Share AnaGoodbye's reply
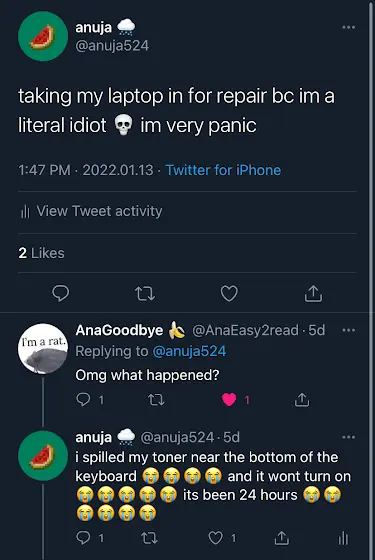This screenshot has height=560, width=375. (302, 400)
